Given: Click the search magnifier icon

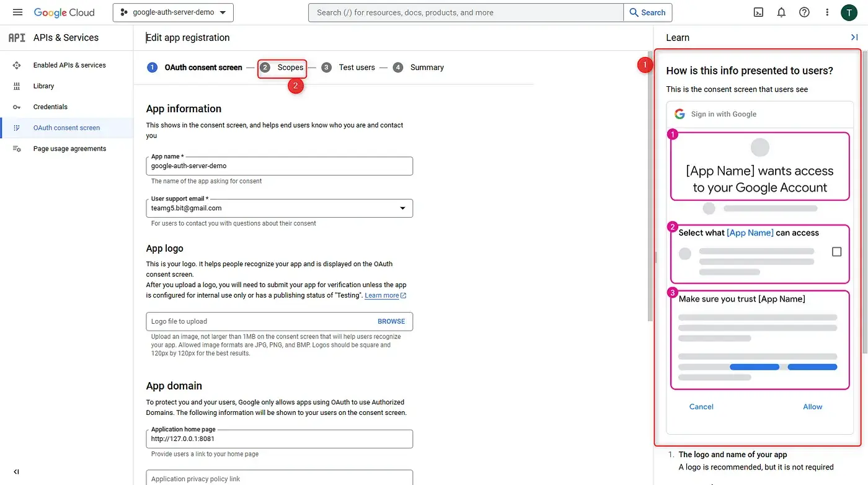Looking at the screenshot, I should 634,12.
